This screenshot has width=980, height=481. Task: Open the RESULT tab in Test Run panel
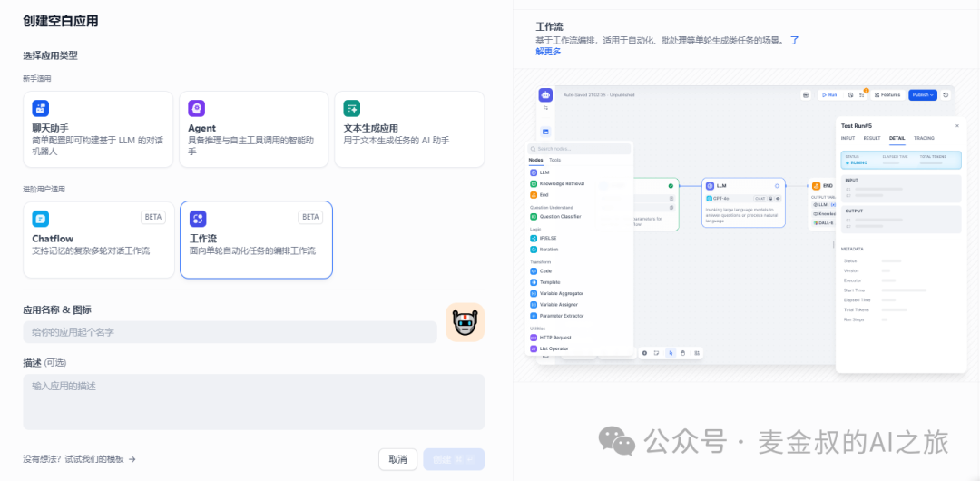pos(872,138)
